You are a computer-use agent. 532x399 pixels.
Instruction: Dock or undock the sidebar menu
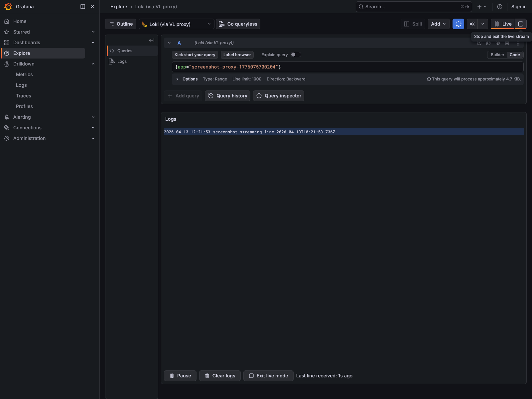pyautogui.click(x=83, y=7)
